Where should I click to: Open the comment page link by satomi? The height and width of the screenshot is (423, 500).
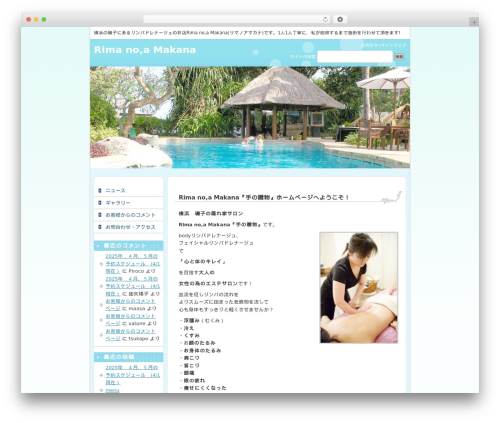(x=130, y=320)
